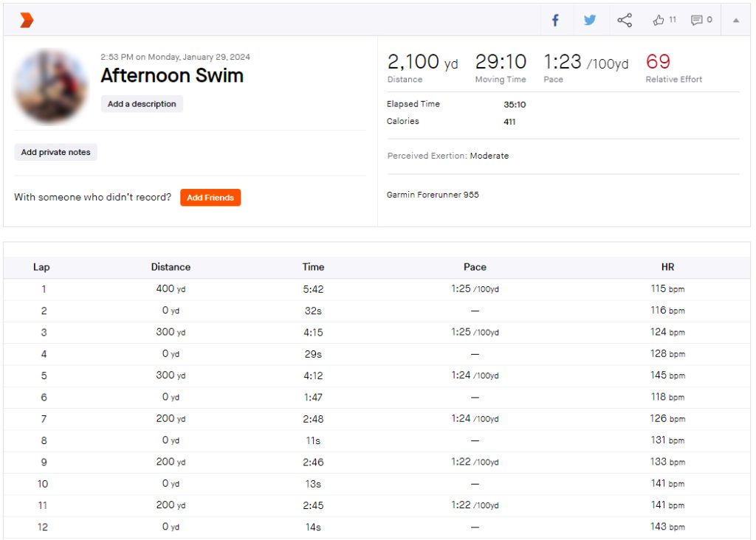Screen dimensions: 756x540
Task: Collapse the header using the up triangle
Action: coord(735,21)
